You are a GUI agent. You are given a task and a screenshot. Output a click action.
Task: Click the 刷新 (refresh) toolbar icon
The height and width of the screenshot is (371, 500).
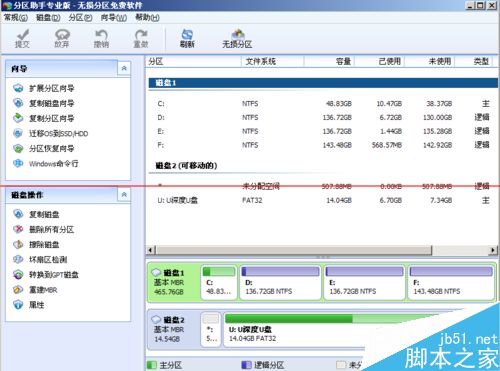tap(187, 39)
